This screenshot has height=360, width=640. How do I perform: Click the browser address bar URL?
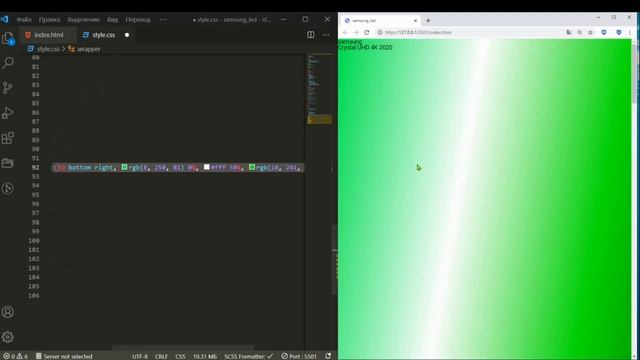[x=418, y=32]
